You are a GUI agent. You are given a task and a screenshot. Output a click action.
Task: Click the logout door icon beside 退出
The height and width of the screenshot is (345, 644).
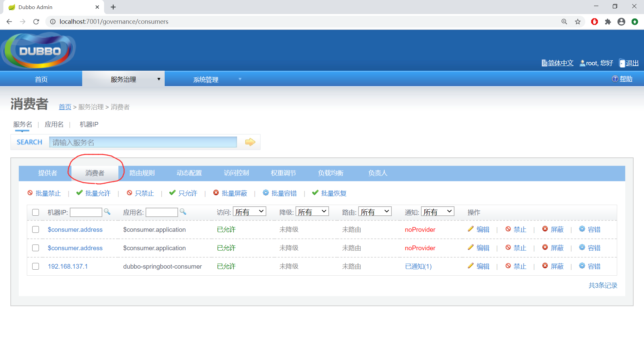pos(622,63)
